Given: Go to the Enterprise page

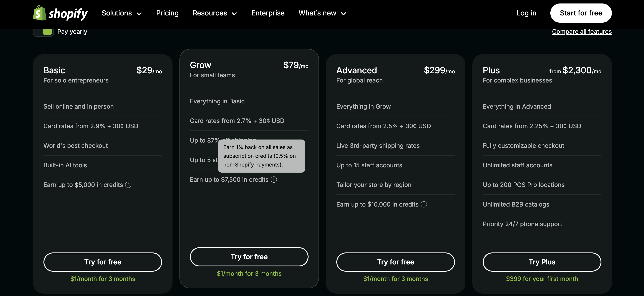Looking at the screenshot, I should (x=268, y=13).
